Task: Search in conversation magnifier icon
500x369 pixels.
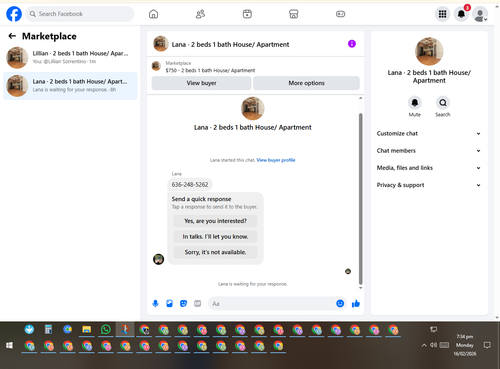Action: (443, 103)
